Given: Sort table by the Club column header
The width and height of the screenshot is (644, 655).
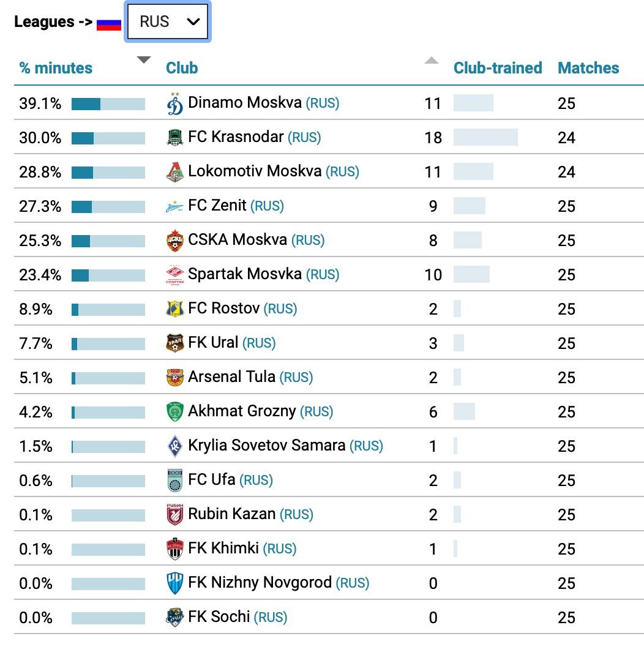Looking at the screenshot, I should (182, 68).
